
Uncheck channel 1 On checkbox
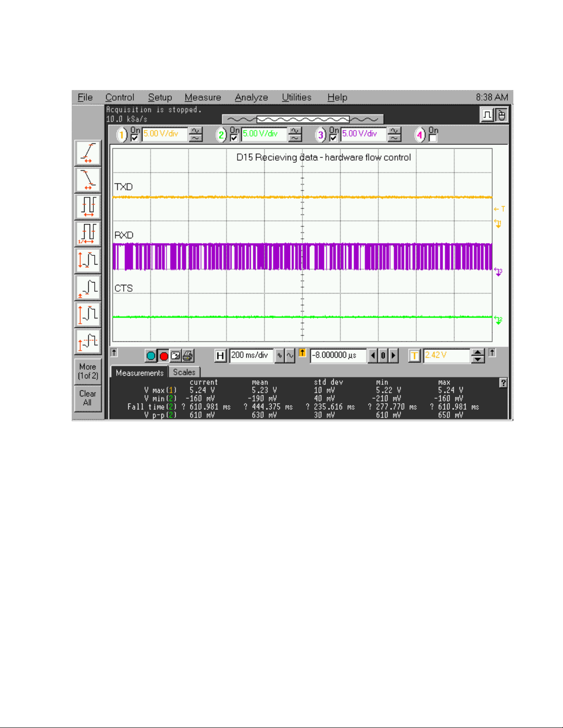point(135,138)
